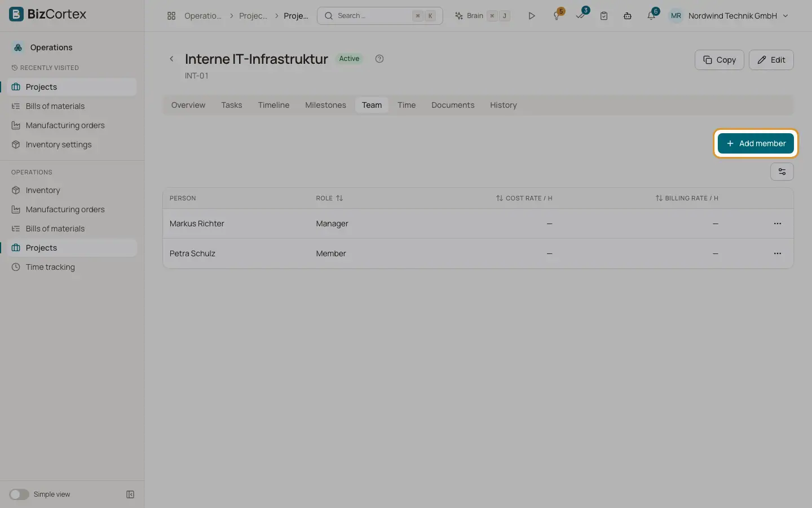Open the checkmark icon with badge 3

[x=581, y=15]
